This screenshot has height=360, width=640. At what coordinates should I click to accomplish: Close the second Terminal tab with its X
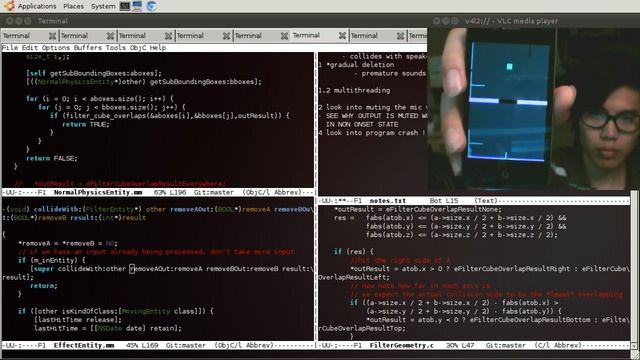point(110,36)
